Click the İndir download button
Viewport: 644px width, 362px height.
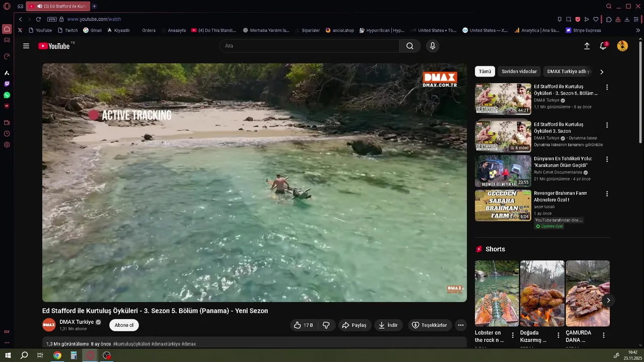pos(388,325)
